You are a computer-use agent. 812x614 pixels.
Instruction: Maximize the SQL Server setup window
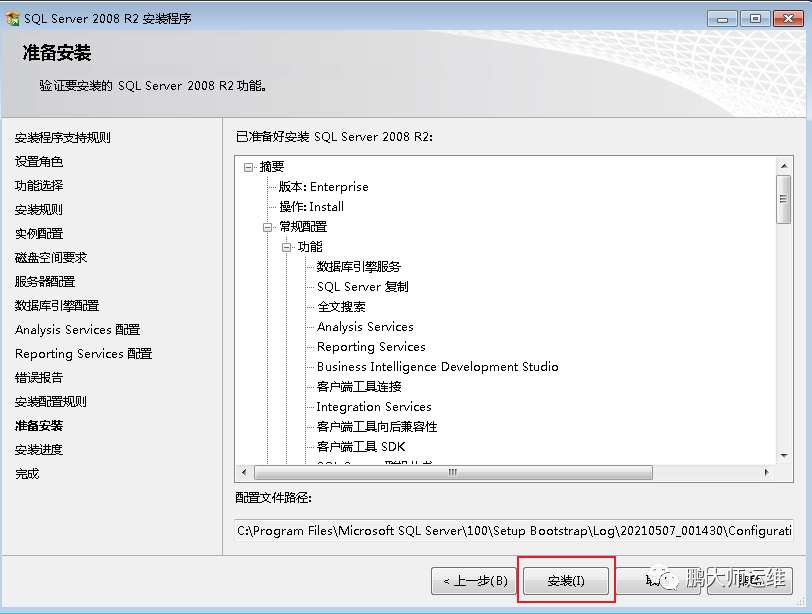[755, 19]
